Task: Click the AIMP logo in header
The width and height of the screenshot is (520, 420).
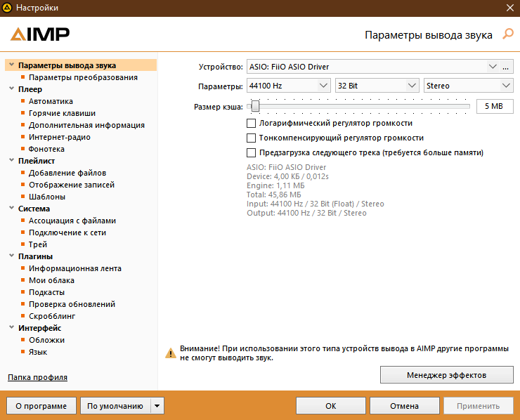Action: [40, 34]
